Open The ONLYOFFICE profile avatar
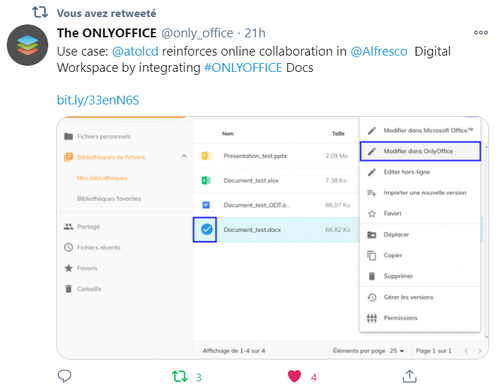 28,45
